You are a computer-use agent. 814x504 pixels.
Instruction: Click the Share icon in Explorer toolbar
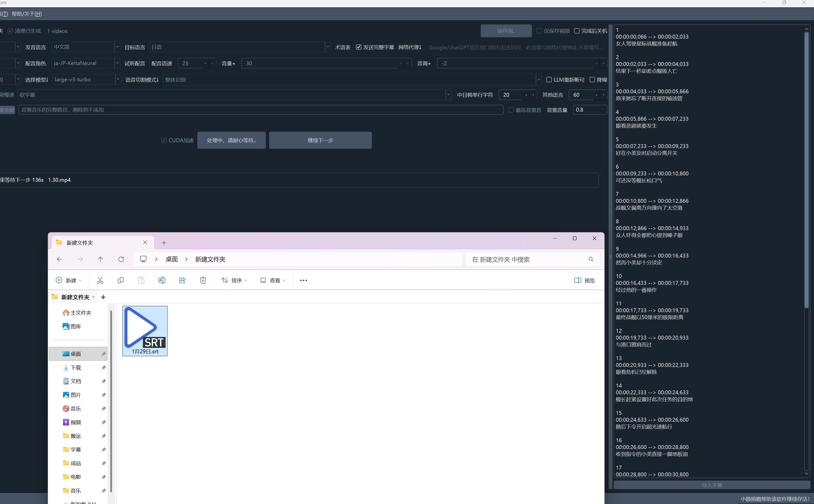[x=182, y=280]
